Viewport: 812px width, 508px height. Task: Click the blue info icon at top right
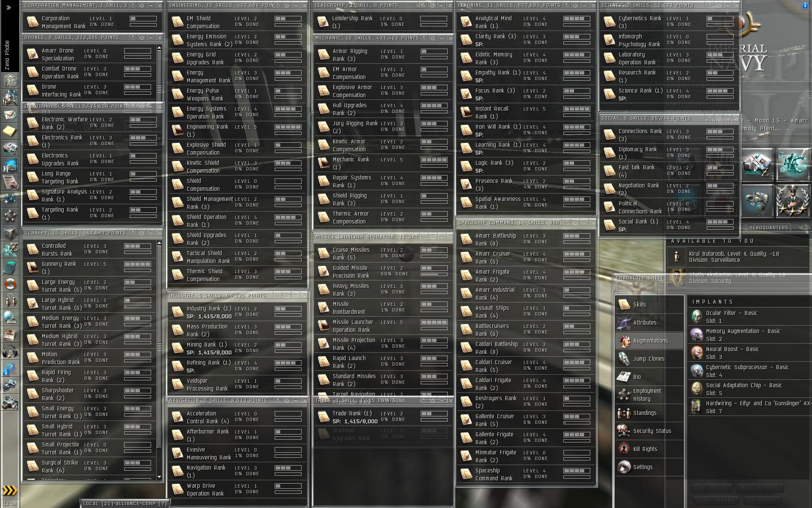point(805,5)
